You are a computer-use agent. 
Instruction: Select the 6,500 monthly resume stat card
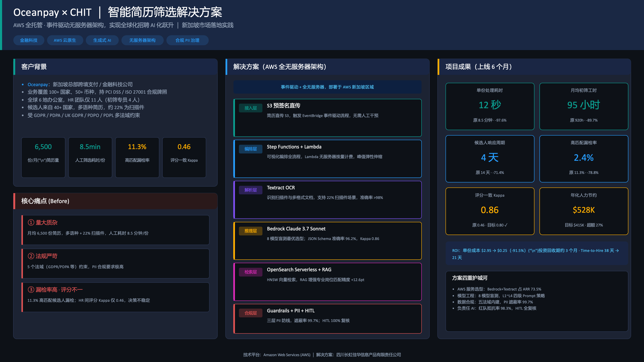43,157
